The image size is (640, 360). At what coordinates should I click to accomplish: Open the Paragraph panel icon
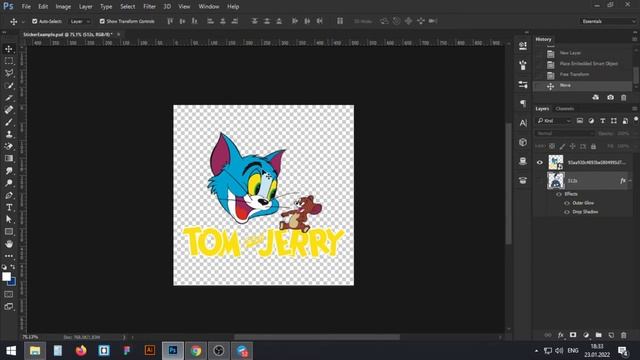click(523, 103)
